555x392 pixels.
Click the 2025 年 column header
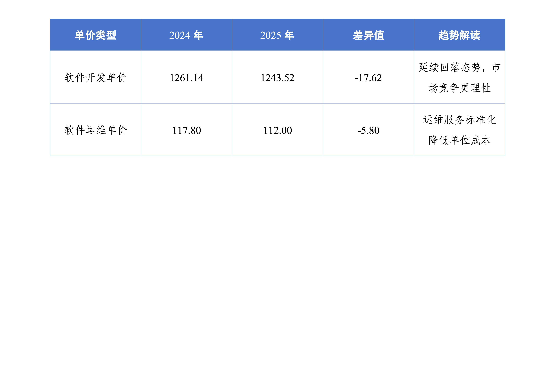[x=277, y=35]
